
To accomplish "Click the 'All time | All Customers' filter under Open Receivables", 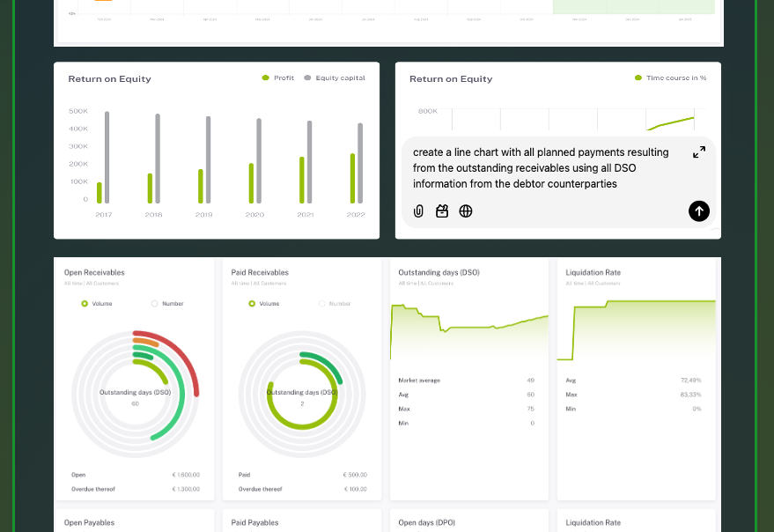I will pyautogui.click(x=92, y=284).
